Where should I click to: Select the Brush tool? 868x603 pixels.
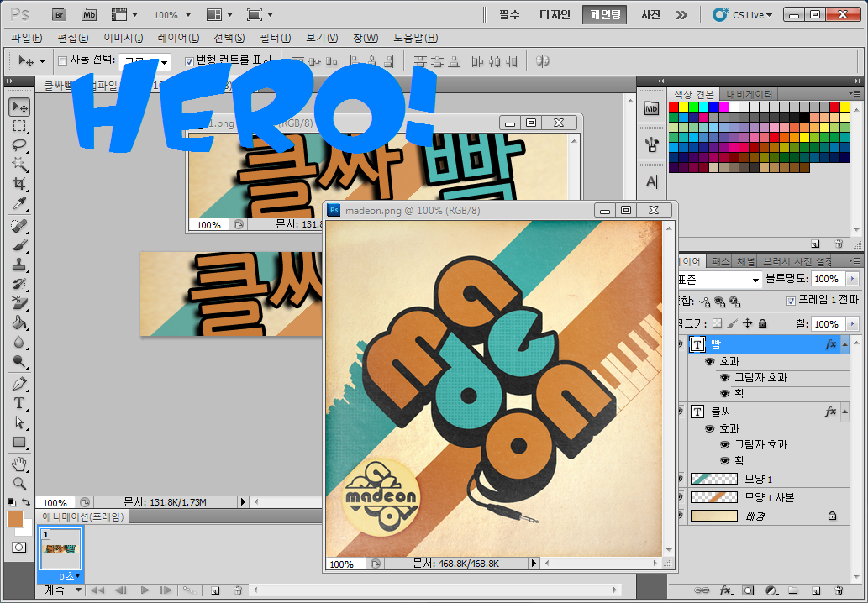pyautogui.click(x=19, y=245)
